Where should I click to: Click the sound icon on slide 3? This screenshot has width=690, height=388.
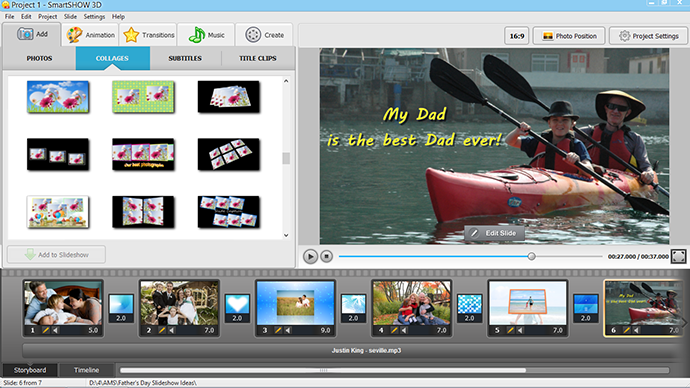[288, 330]
